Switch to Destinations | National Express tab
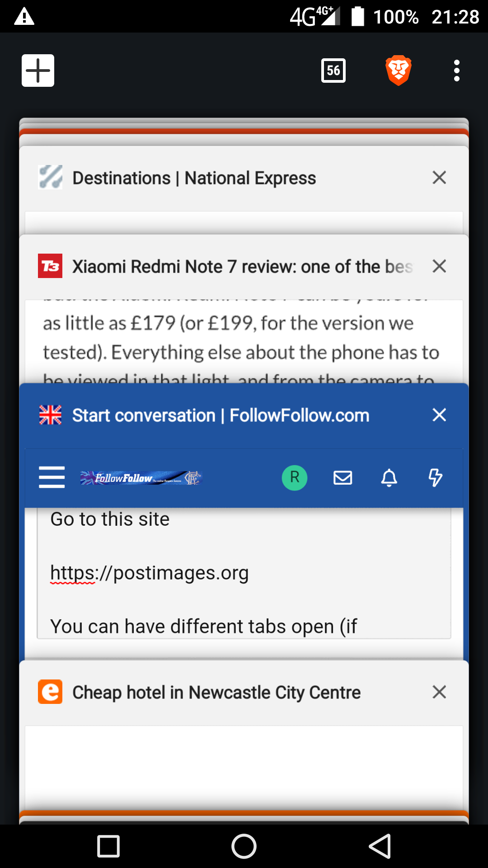This screenshot has height=868, width=488. (x=194, y=178)
